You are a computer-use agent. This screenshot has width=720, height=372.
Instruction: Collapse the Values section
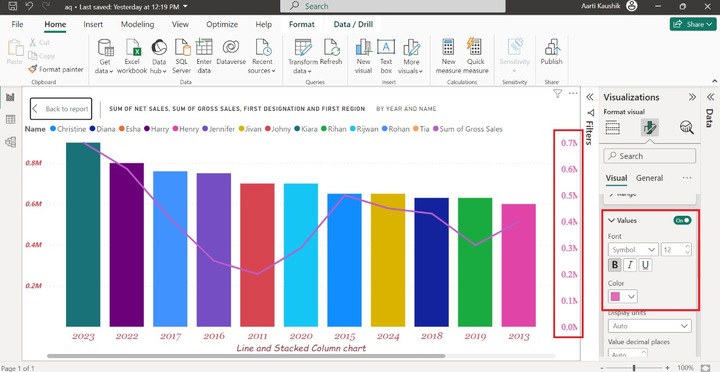pyautogui.click(x=611, y=220)
